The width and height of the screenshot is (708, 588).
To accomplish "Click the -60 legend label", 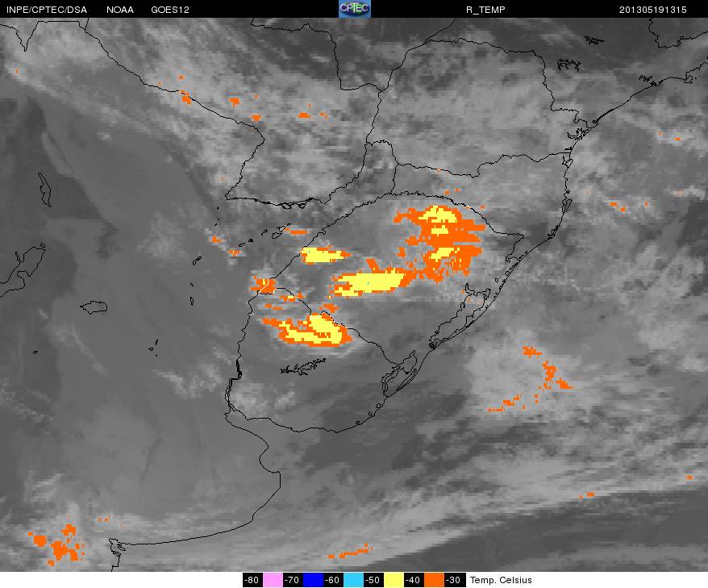I will (x=333, y=580).
